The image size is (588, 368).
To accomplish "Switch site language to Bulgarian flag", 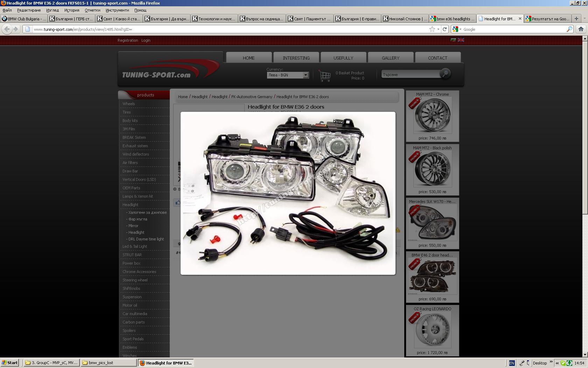I will click(453, 40).
